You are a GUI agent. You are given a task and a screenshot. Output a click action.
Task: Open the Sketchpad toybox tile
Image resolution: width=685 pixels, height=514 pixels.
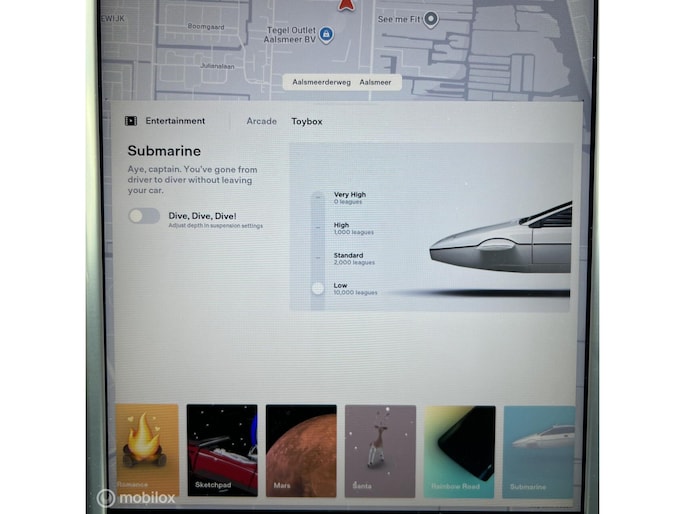click(x=222, y=450)
